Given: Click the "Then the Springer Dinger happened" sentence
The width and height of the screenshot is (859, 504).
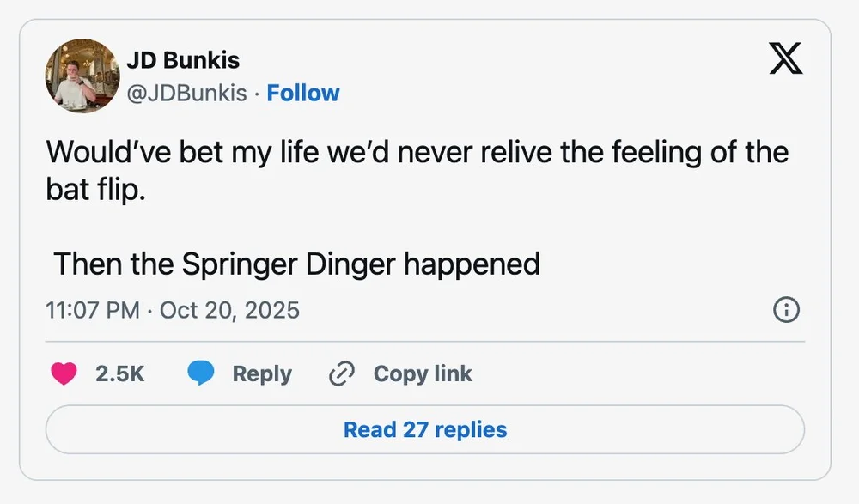Looking at the screenshot, I should [x=296, y=263].
